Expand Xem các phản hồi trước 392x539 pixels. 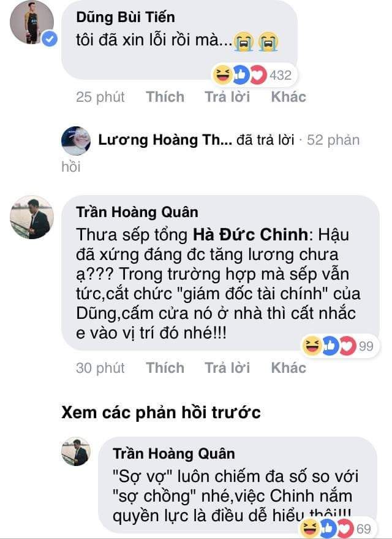[x=161, y=413]
